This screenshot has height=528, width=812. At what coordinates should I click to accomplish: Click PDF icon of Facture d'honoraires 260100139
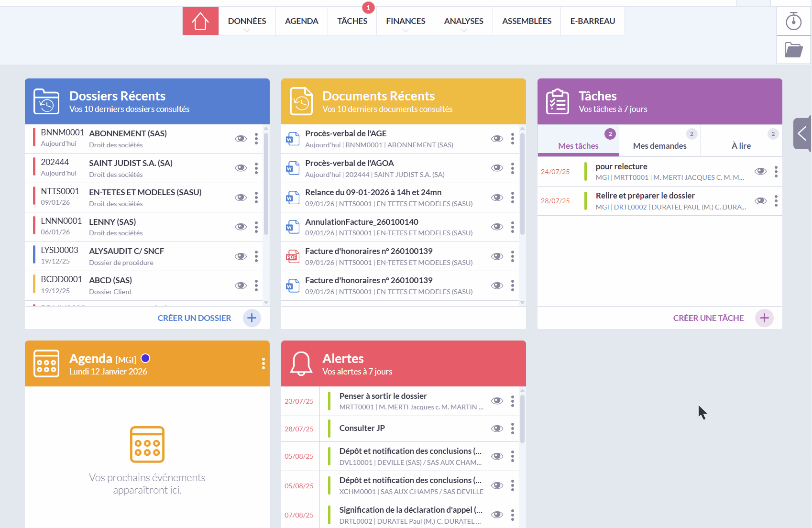click(292, 256)
